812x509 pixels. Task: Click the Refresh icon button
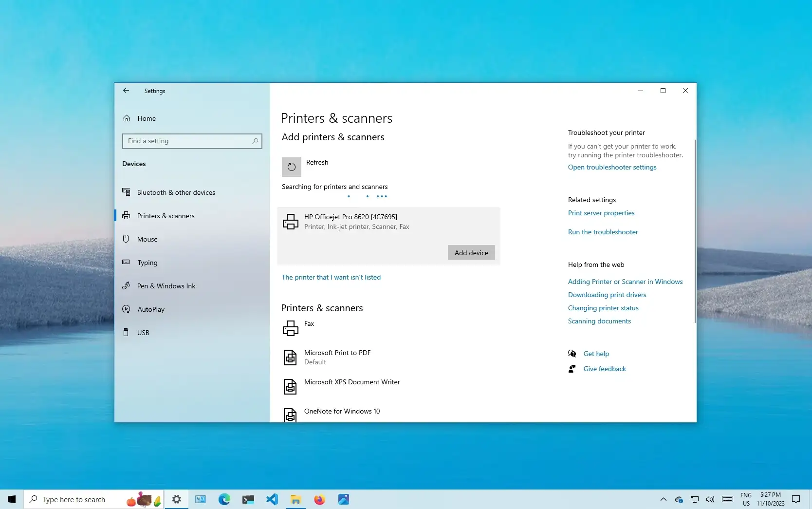(x=291, y=167)
